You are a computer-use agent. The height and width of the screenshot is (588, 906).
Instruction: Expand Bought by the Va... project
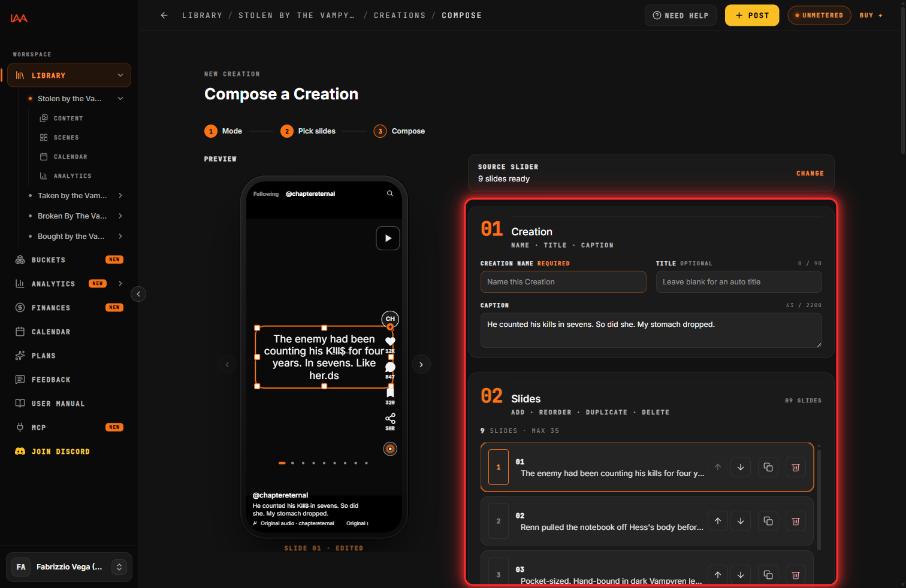(x=120, y=237)
